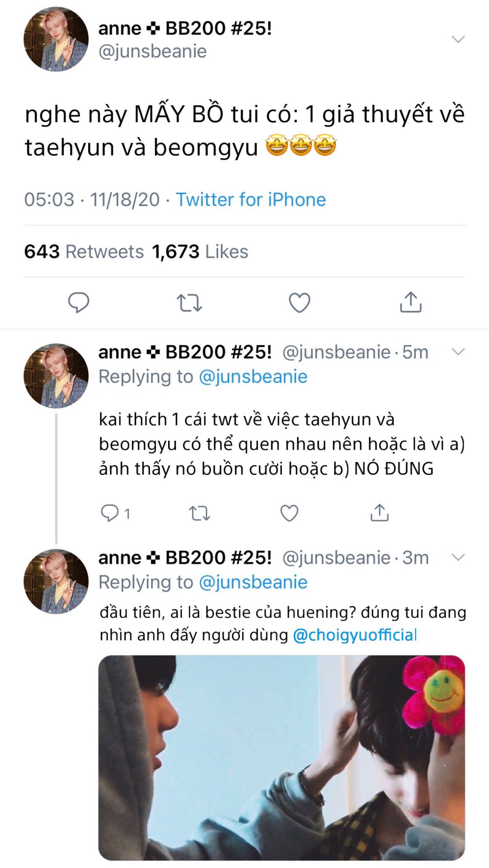View the 1,673 Likes list
The width and height of the screenshot is (489, 868).
[x=200, y=251]
